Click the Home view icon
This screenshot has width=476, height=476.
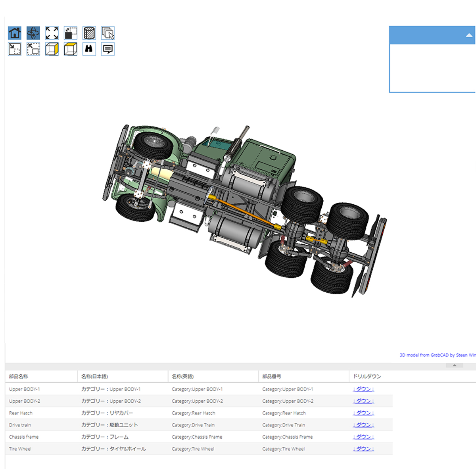click(15, 33)
